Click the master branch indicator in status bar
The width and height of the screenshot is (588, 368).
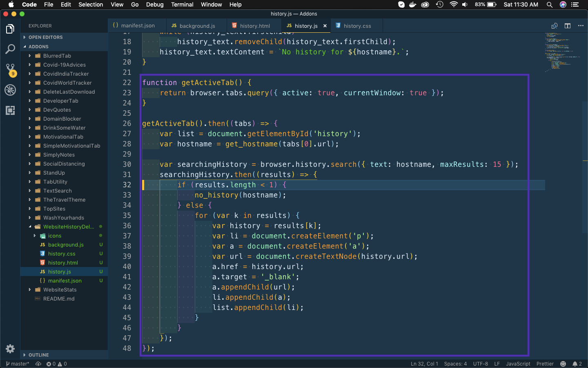[x=18, y=364]
